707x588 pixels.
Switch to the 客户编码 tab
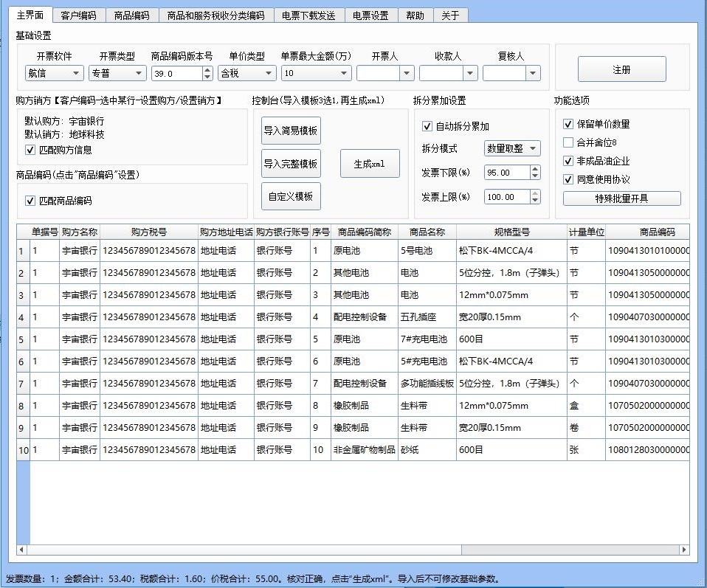click(78, 13)
